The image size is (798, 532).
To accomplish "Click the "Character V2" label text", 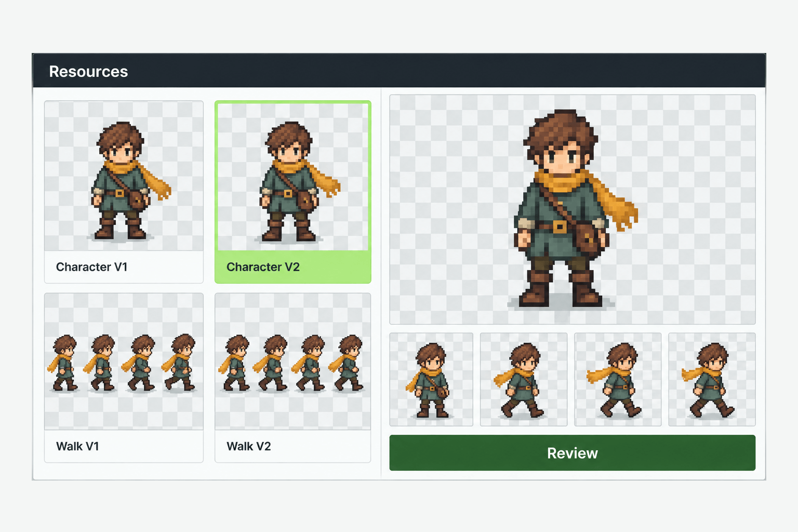I will pyautogui.click(x=263, y=267).
